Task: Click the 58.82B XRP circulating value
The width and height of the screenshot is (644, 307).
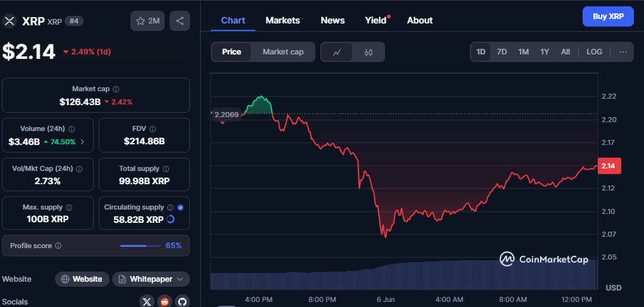Action: coord(139,220)
